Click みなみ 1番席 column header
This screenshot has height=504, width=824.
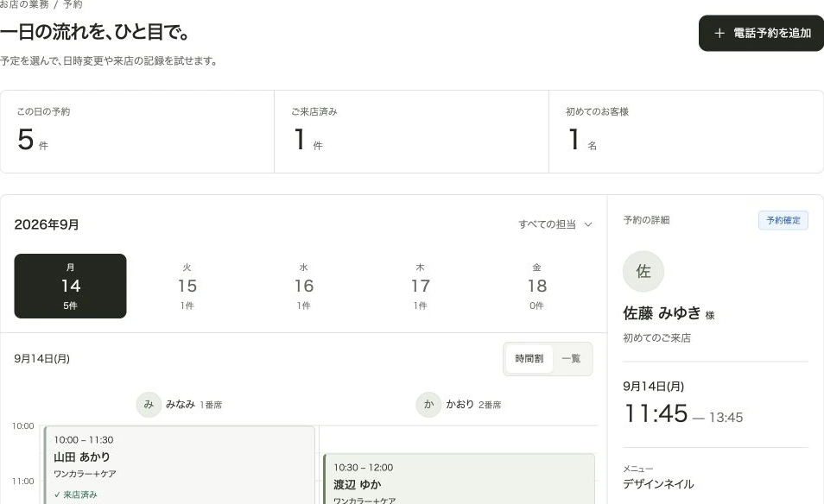click(180, 404)
